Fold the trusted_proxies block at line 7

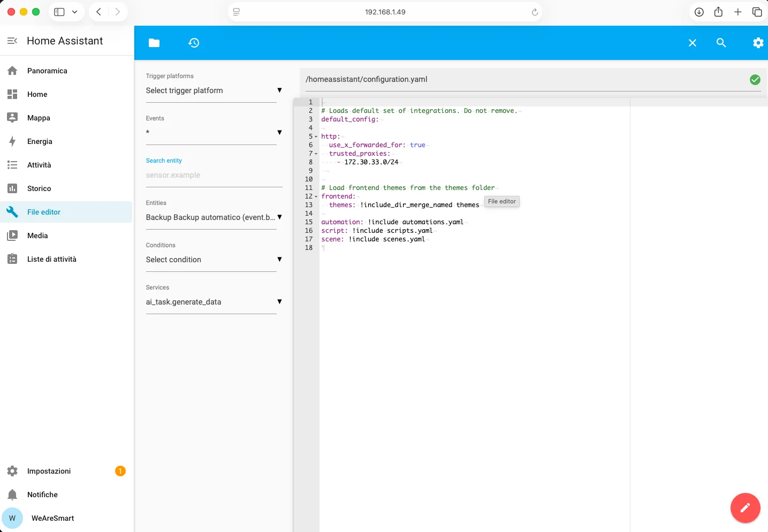pos(316,154)
